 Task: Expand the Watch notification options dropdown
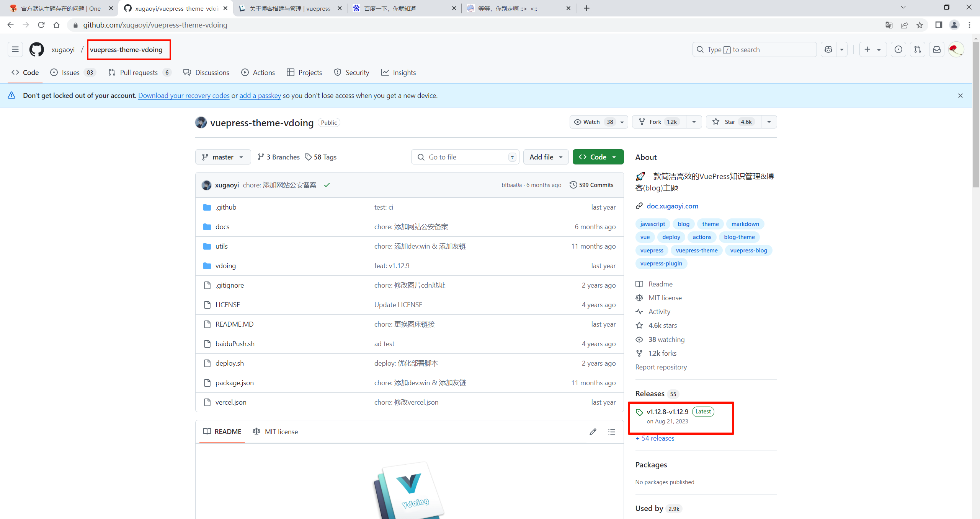(622, 122)
